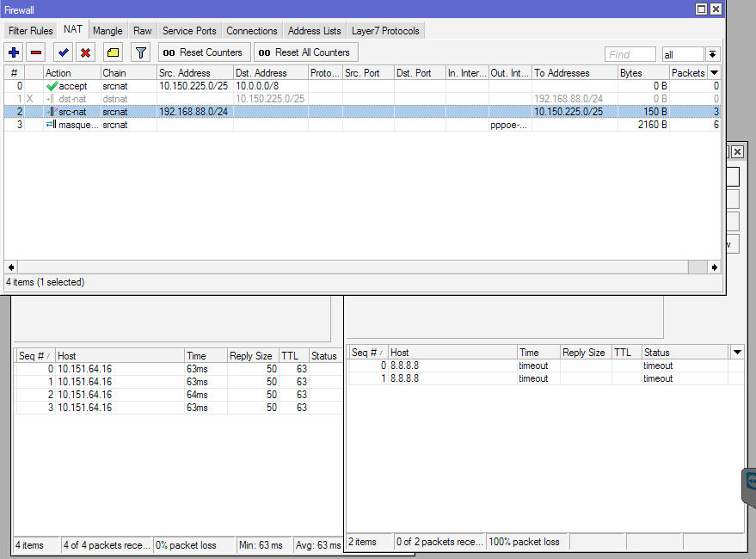Enable rule using the blue checkmark icon
This screenshot has width=756, height=559.
[63, 52]
